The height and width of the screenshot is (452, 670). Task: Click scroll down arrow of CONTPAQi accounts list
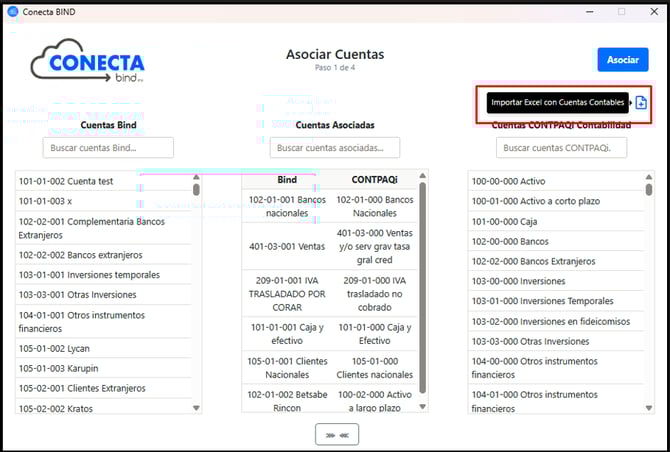pyautogui.click(x=649, y=408)
